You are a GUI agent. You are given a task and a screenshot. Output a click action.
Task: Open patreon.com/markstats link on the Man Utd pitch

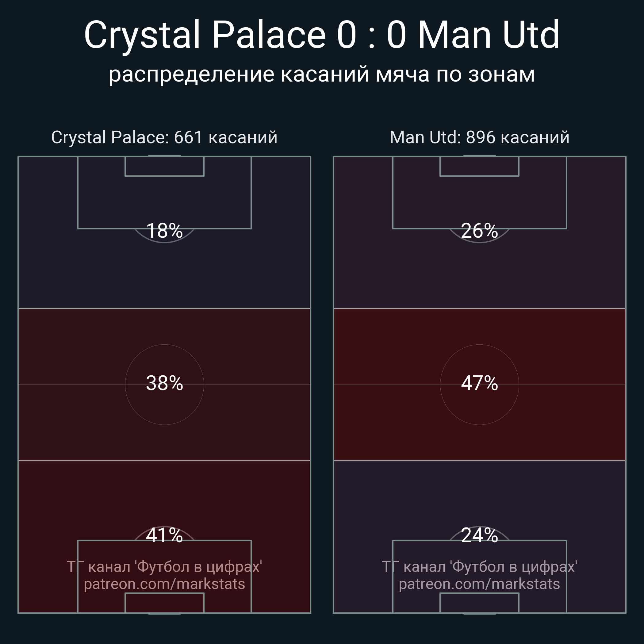point(479,584)
